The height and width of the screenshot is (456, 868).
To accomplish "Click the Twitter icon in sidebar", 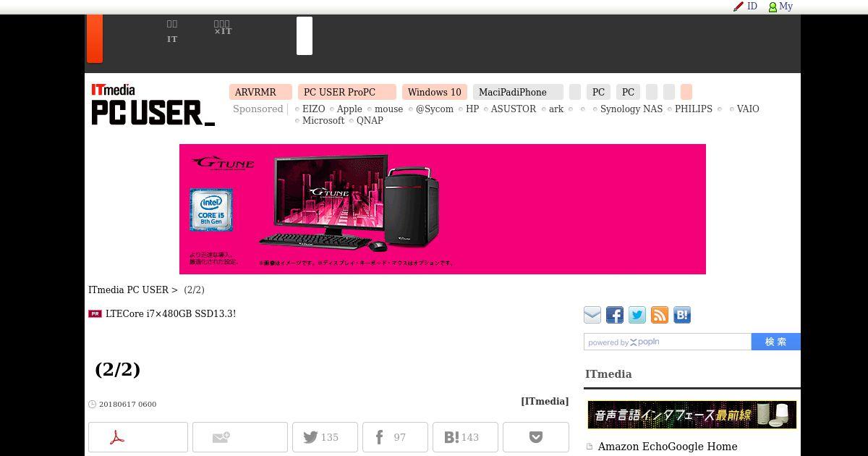I will (637, 315).
